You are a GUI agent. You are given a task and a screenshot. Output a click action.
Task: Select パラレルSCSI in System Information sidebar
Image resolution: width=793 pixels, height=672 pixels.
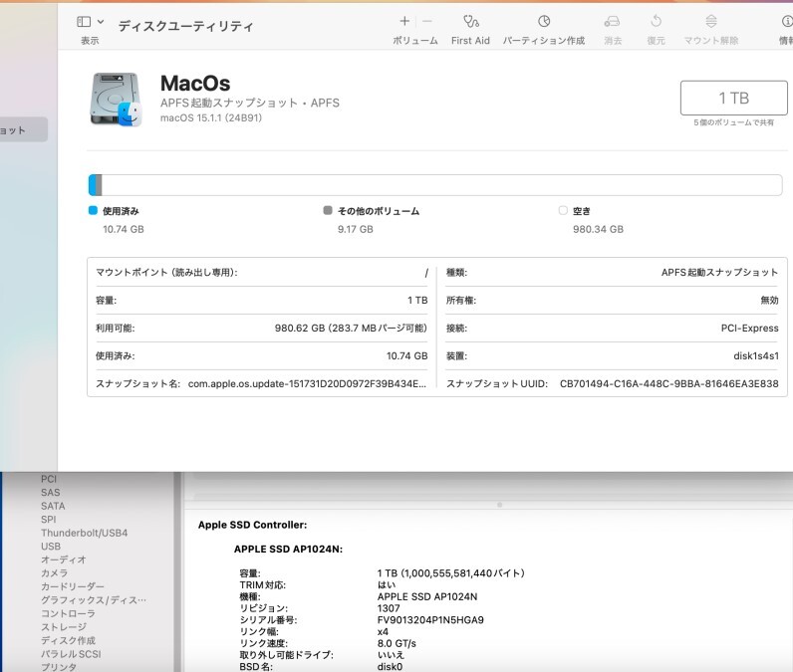pos(71,654)
